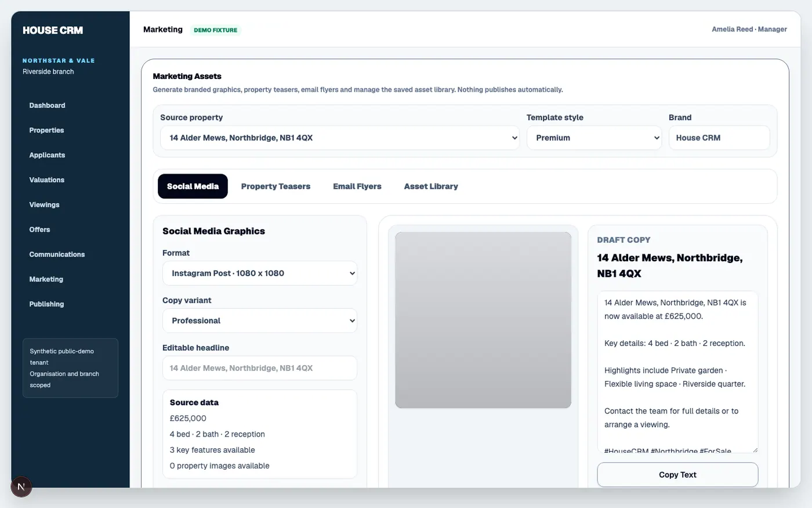
Task: Click the Editable headline input
Action: click(x=260, y=368)
